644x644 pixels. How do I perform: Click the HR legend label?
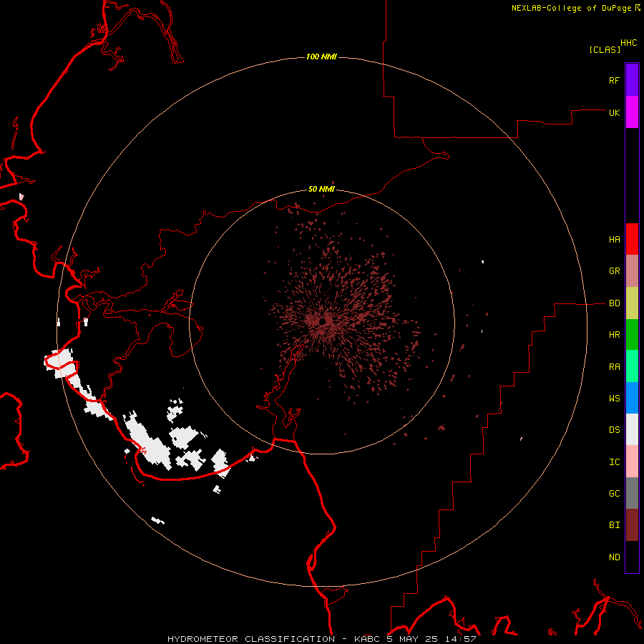614,335
